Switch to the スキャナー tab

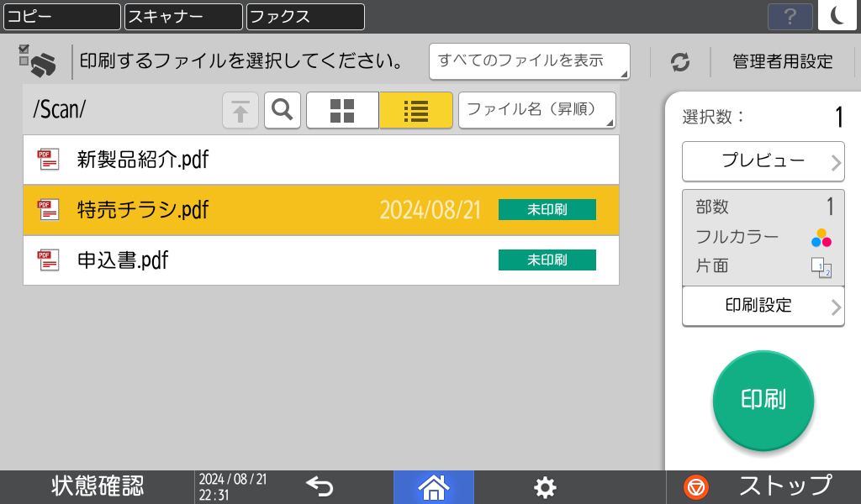183,16
